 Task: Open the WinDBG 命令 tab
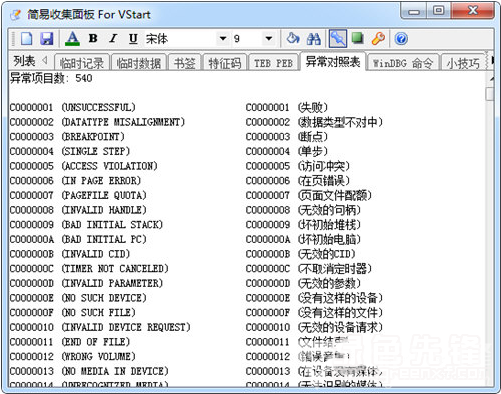402,63
